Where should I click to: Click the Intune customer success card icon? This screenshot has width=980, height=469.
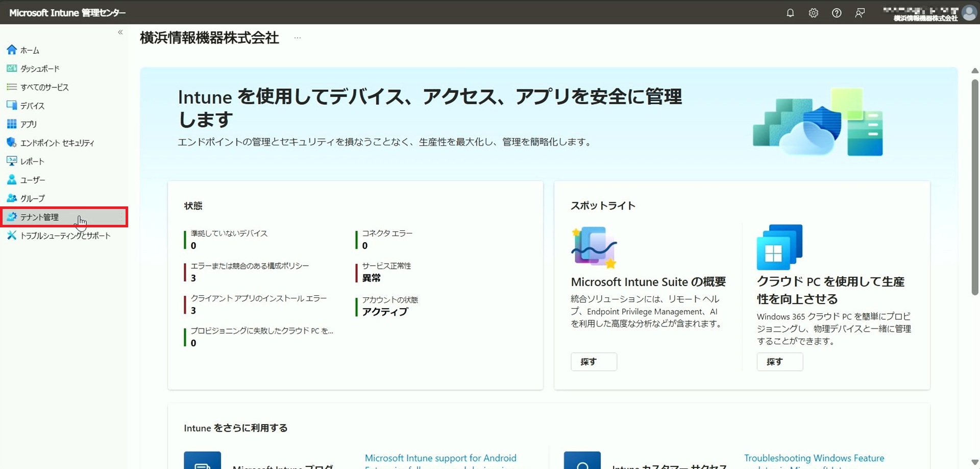582,460
